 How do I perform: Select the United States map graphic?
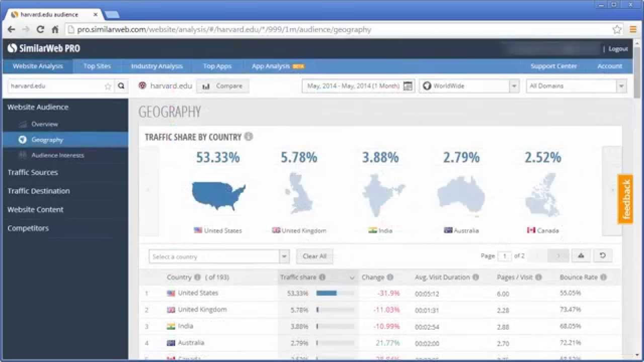(219, 196)
